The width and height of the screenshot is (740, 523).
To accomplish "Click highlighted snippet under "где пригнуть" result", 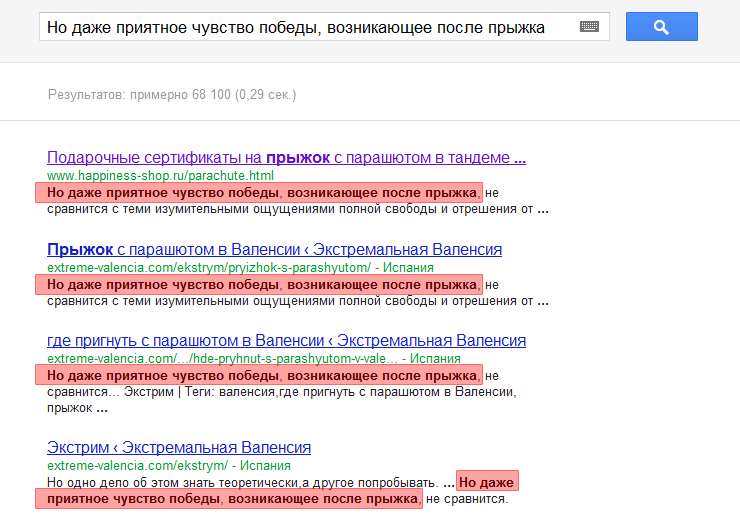I will pyautogui.click(x=258, y=376).
